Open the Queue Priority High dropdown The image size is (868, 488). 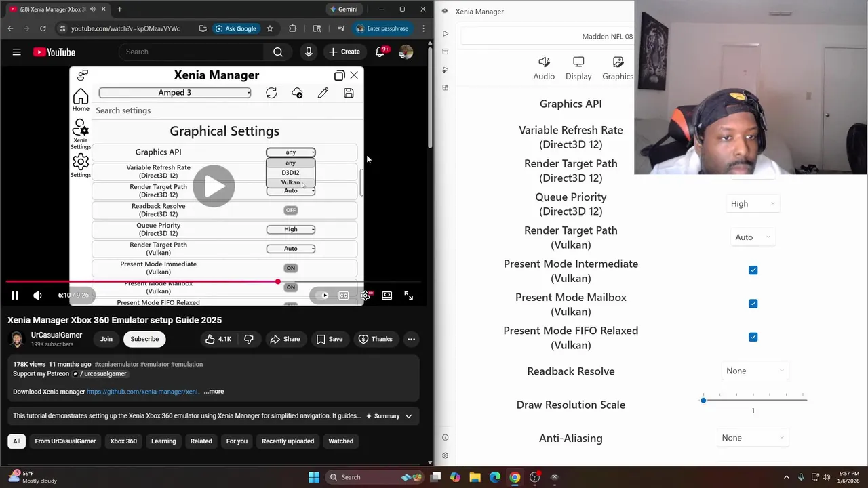click(x=753, y=203)
